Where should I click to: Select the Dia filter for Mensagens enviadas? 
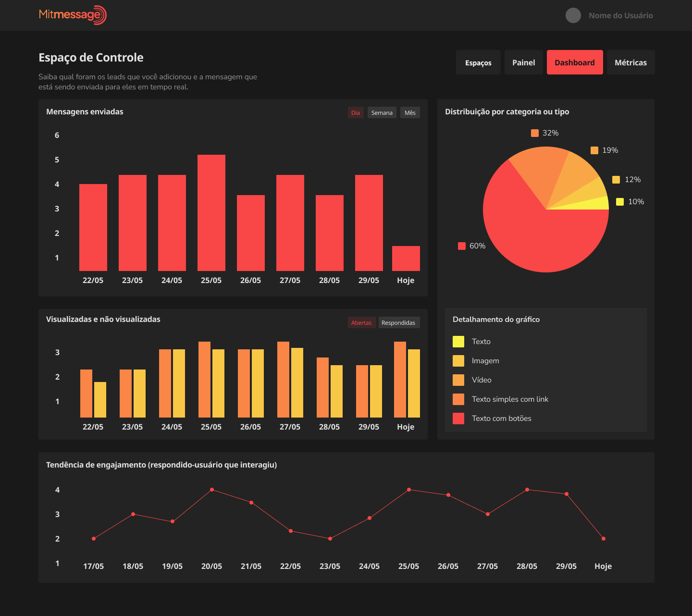356,112
